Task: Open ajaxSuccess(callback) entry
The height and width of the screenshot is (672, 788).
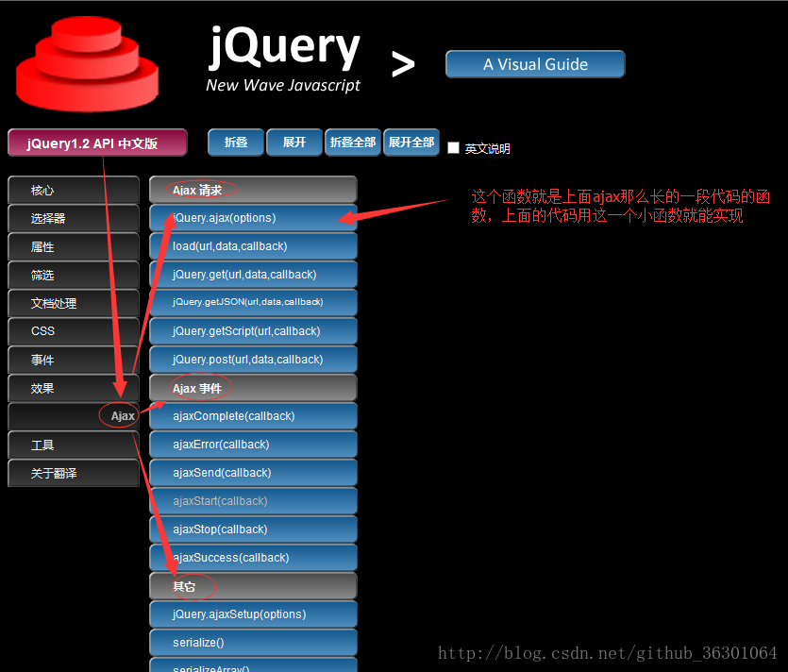Action: pos(253,558)
